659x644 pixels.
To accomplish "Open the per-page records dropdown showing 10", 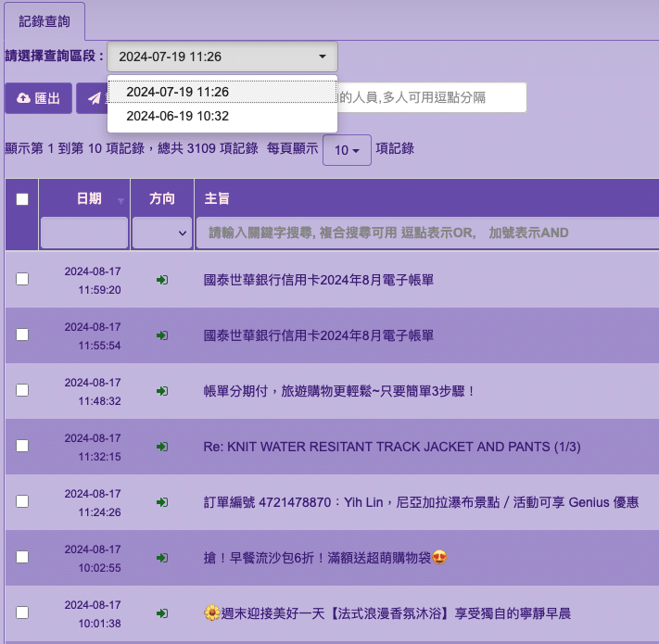I will tap(347, 150).
